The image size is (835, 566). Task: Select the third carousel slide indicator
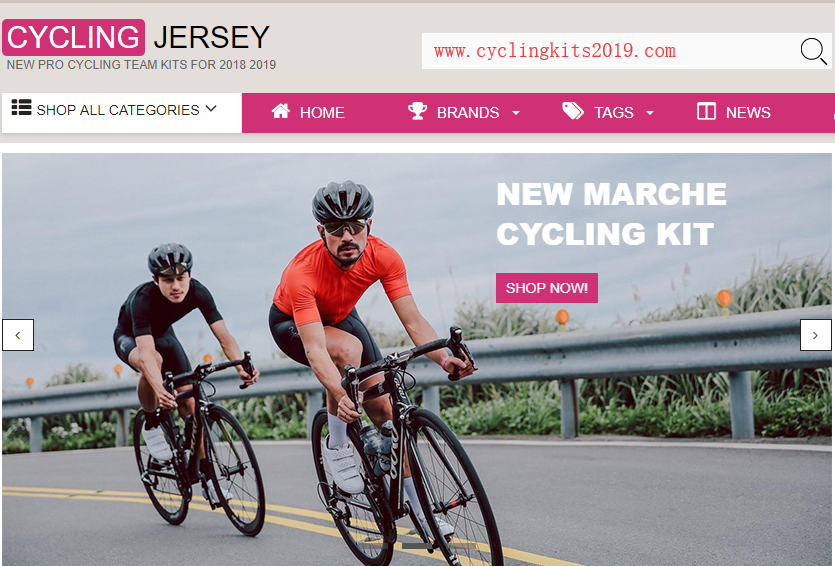462,546
